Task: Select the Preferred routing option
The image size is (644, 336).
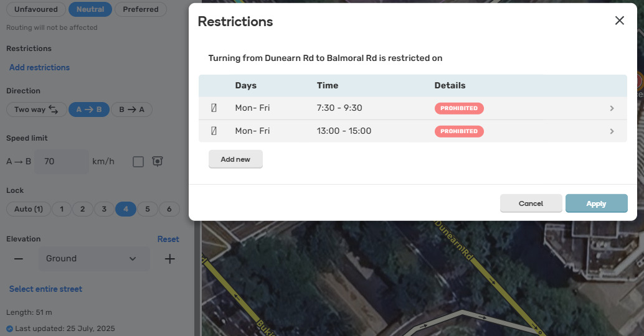Action: pyautogui.click(x=141, y=9)
